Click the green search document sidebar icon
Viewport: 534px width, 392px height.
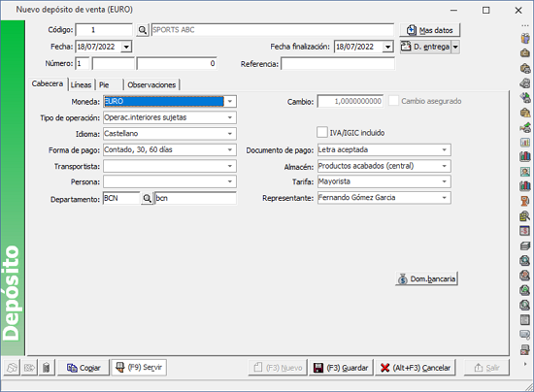coord(525,290)
